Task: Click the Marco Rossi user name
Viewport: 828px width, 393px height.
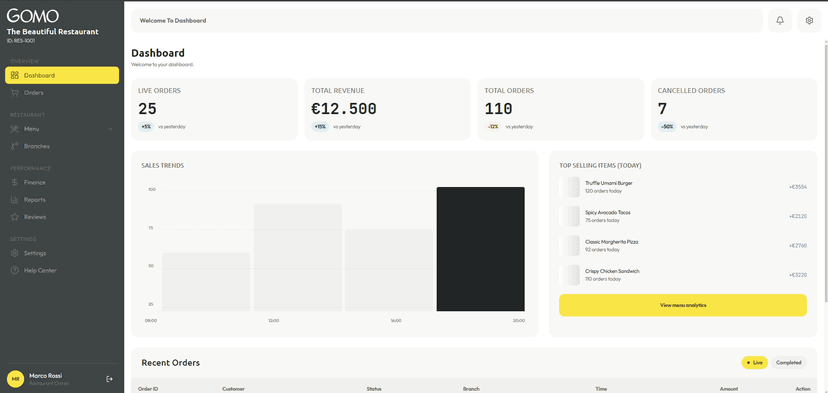Action: point(45,376)
